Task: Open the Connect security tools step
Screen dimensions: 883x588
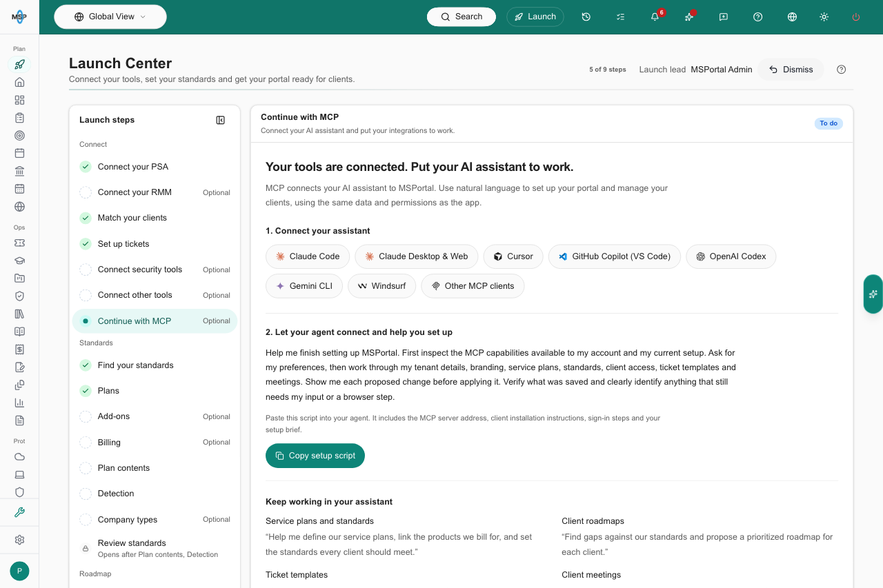Action: click(155, 270)
